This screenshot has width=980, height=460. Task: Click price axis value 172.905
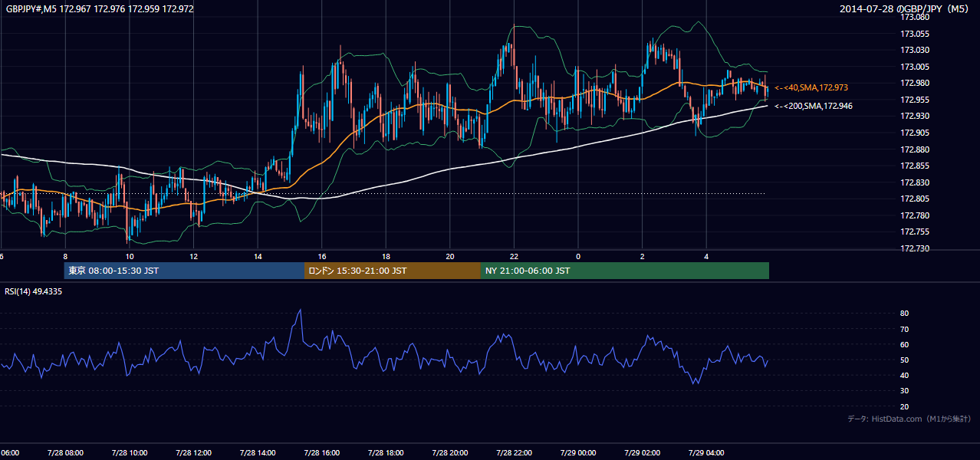pos(914,133)
